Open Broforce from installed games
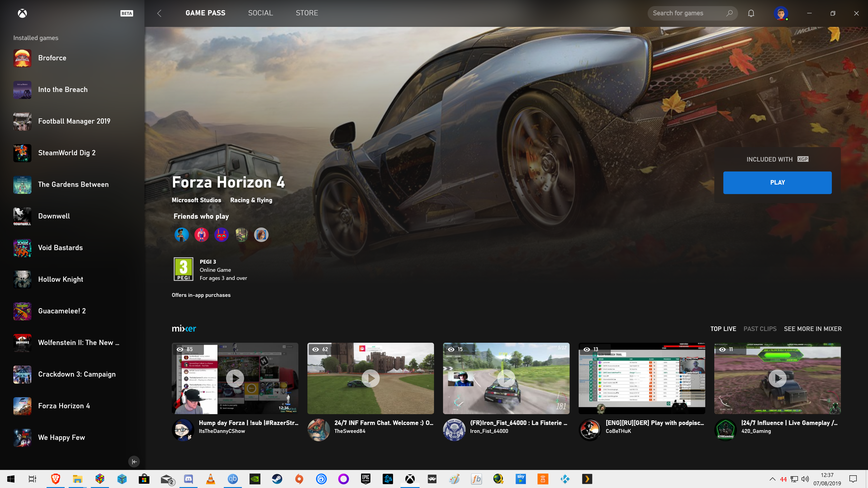Viewport: 868px width, 488px height. click(x=72, y=58)
